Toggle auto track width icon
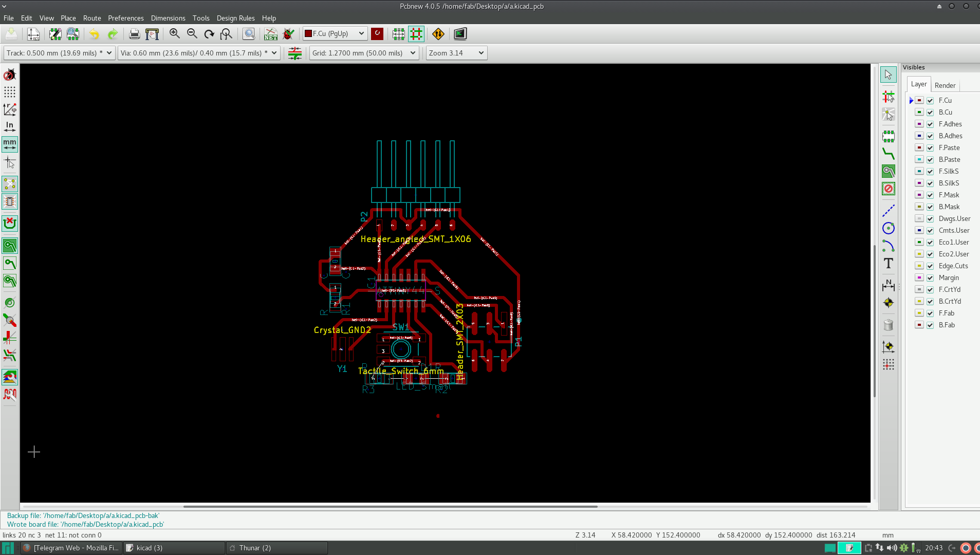Screen dimensions: 980x555 (x=295, y=53)
